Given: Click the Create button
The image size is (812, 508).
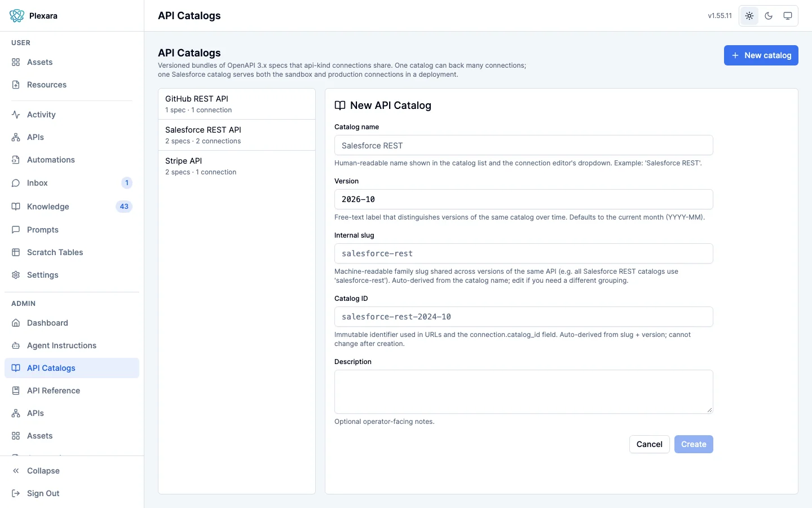Looking at the screenshot, I should (x=694, y=444).
